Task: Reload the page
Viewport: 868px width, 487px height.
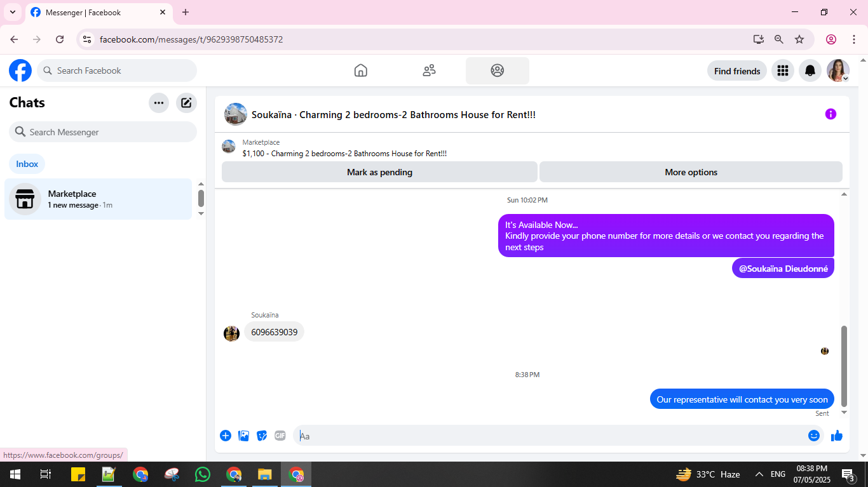Action: [60, 39]
